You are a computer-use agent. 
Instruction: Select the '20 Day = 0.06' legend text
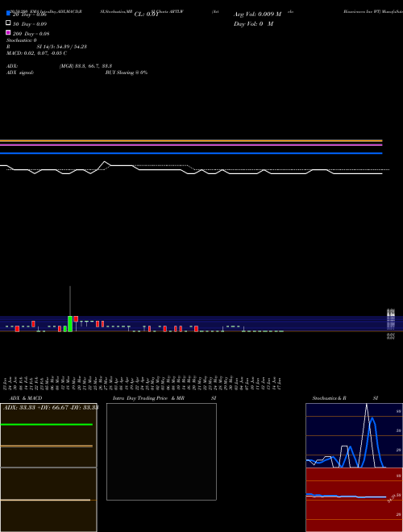click(30, 15)
